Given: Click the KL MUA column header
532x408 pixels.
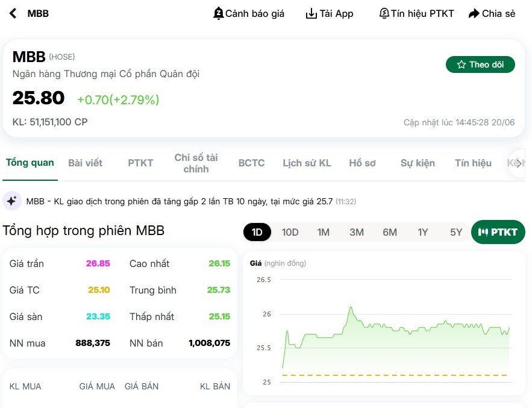Looking at the screenshot, I should coord(25,386).
